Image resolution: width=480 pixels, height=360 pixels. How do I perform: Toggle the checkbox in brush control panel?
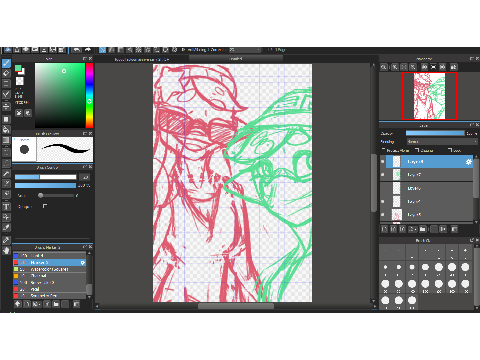[45, 206]
